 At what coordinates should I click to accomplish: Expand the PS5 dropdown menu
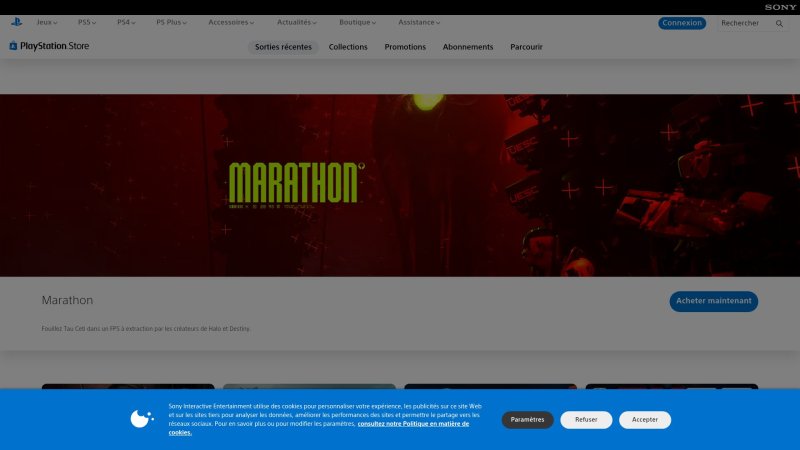[x=87, y=22]
